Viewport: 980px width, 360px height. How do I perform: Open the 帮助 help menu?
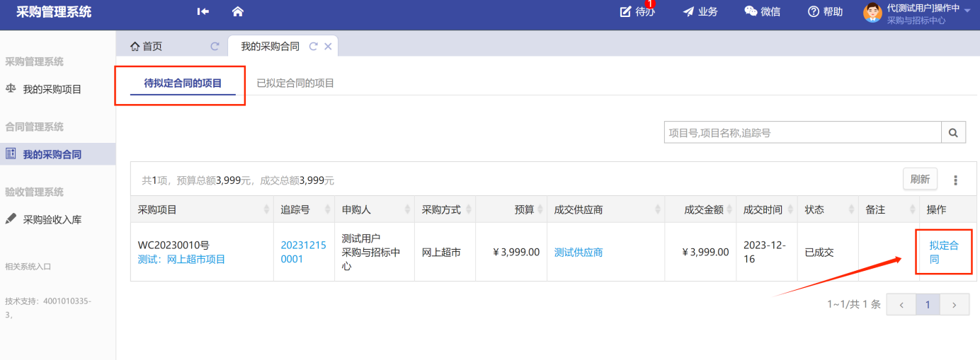(825, 12)
